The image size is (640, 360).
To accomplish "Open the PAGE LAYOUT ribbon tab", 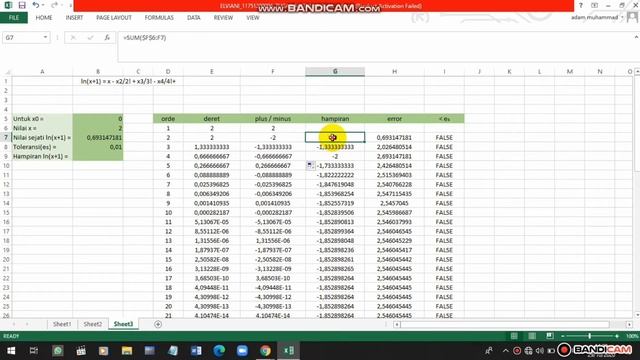I will click(x=114, y=18).
